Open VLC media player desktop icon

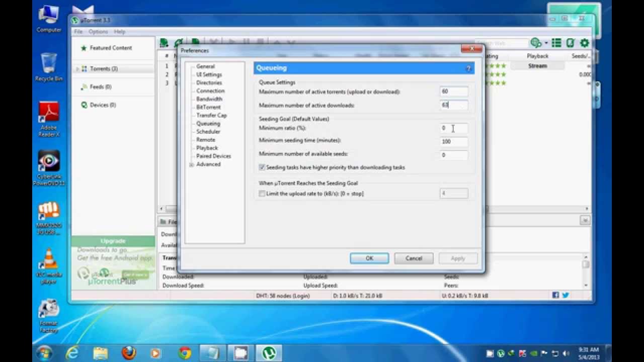coord(49,266)
